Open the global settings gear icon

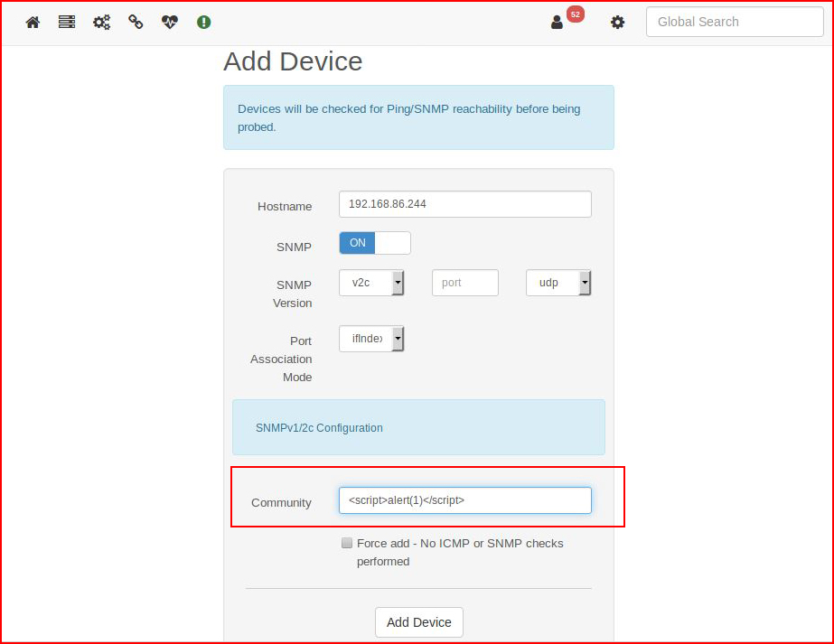click(617, 23)
